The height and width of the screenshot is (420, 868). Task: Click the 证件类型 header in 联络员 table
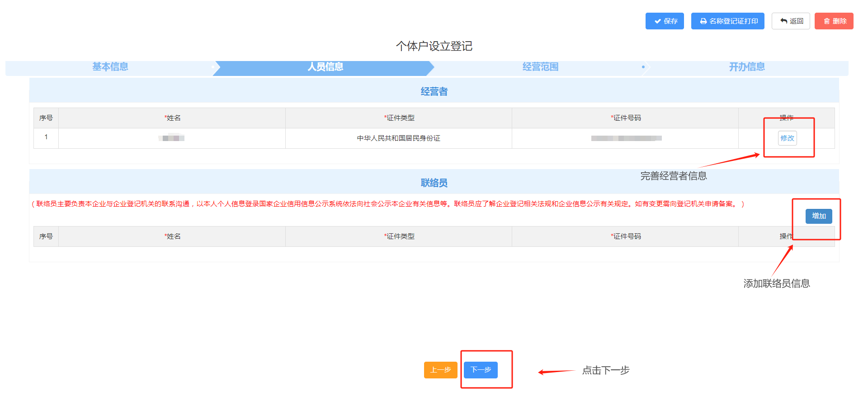coord(399,236)
